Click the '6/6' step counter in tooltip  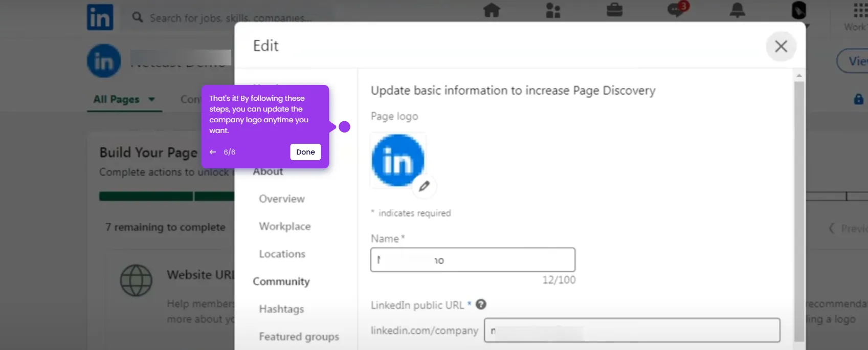(x=230, y=152)
